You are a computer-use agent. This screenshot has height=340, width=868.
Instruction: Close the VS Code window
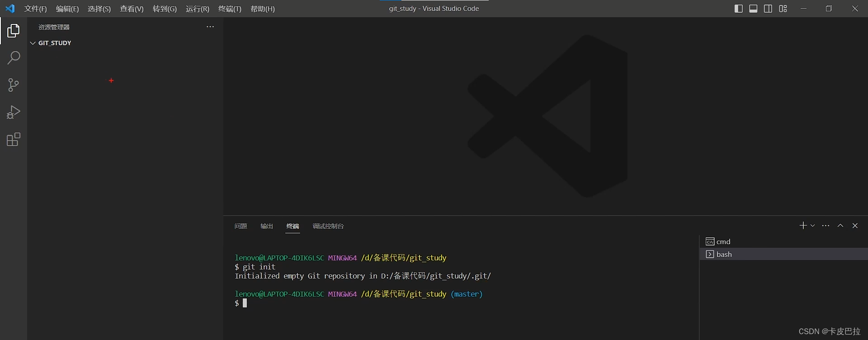(x=855, y=9)
